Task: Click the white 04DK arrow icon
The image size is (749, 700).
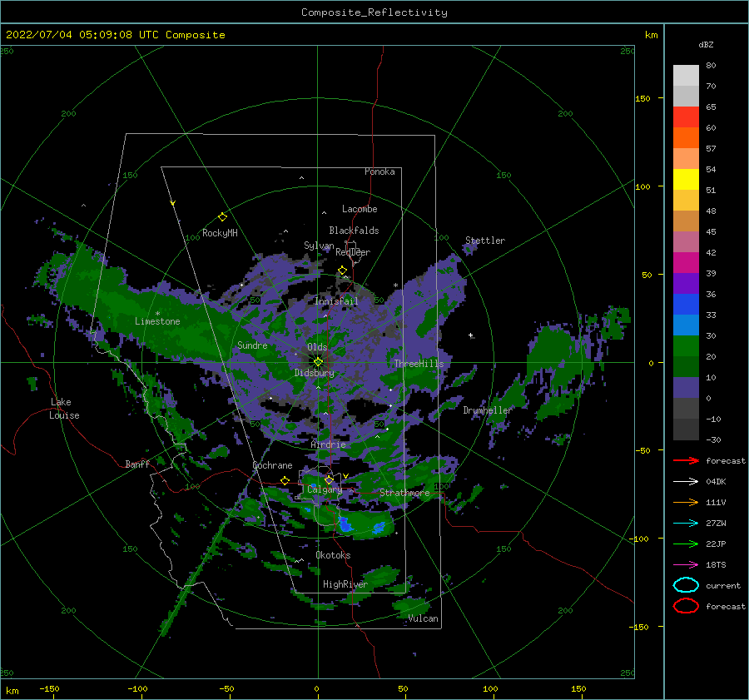Action: 686,482
